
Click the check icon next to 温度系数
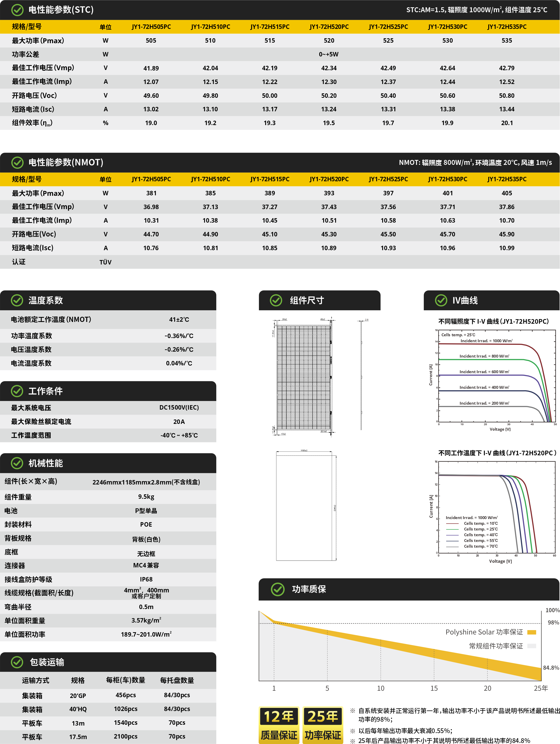pyautogui.click(x=17, y=300)
